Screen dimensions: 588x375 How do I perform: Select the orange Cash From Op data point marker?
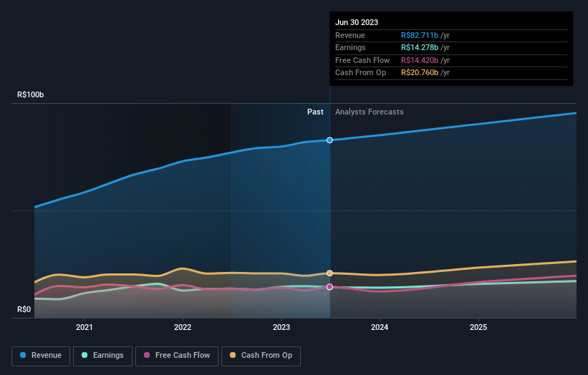point(329,273)
